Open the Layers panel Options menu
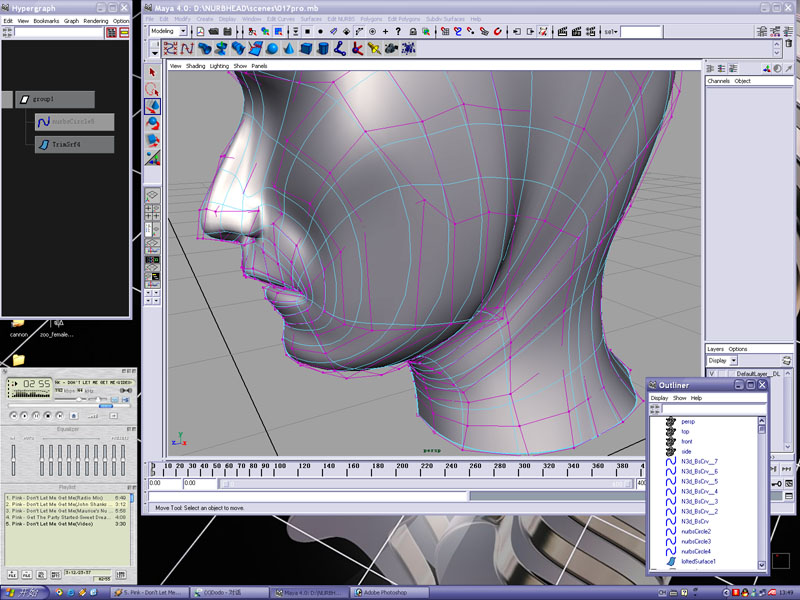This screenshot has width=800, height=600. pos(738,349)
